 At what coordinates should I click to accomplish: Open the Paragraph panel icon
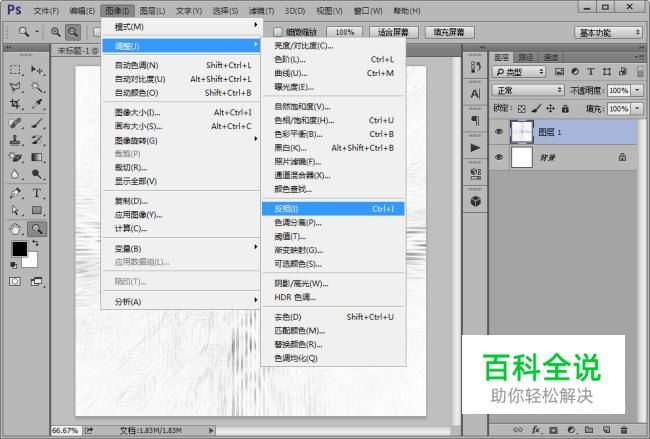pos(475,121)
